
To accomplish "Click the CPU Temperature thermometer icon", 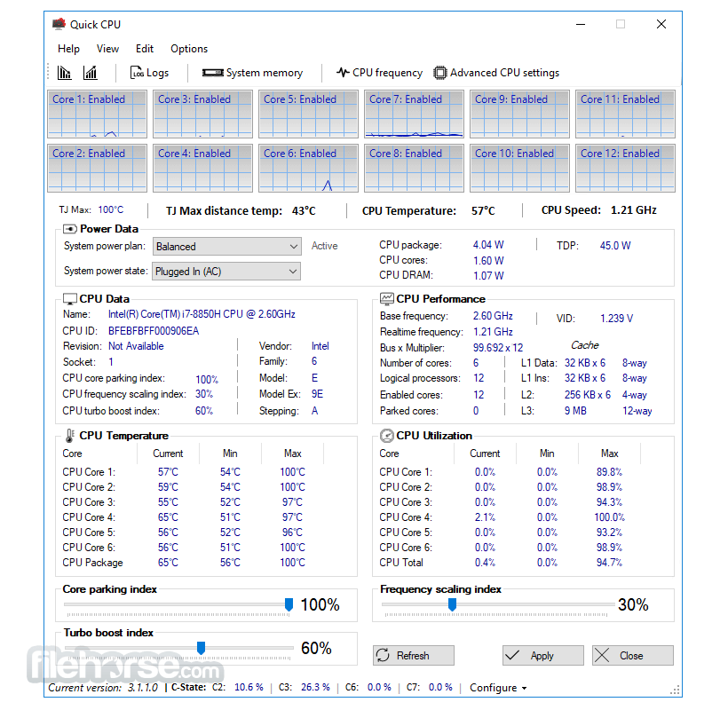I will point(69,435).
